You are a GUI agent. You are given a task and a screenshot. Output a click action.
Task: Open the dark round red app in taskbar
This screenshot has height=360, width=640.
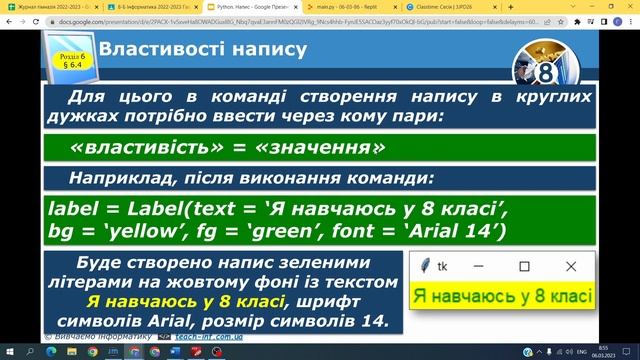[x=217, y=351]
